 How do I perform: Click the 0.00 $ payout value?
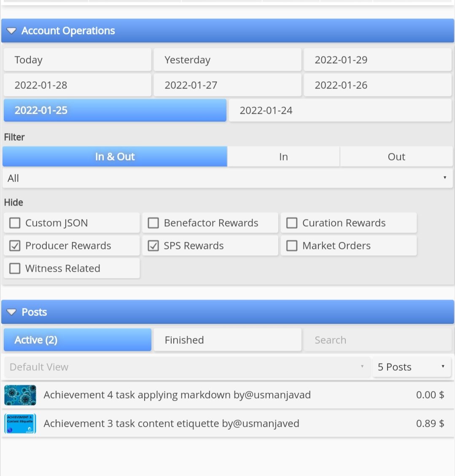pyautogui.click(x=430, y=395)
